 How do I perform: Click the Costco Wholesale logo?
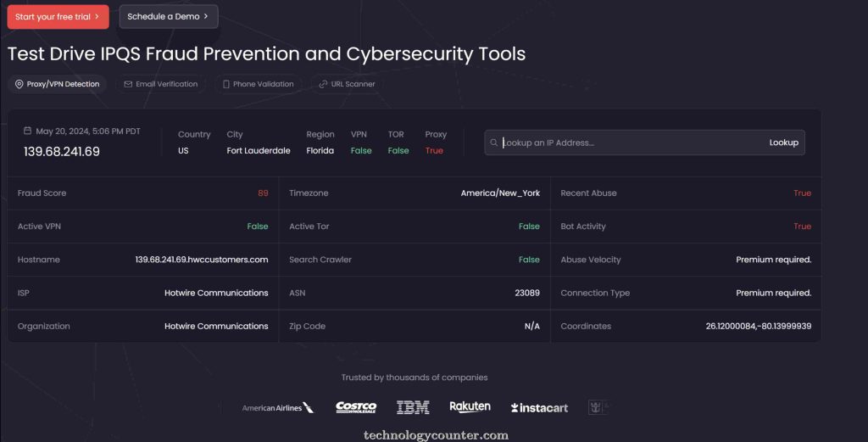coord(356,407)
